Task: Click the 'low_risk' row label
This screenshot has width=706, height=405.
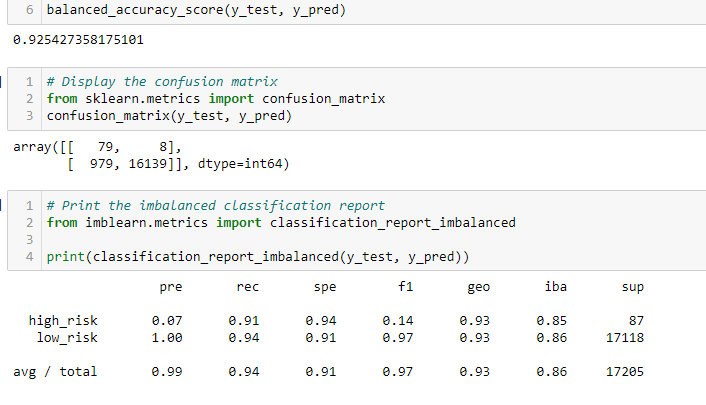Action: pos(67,337)
